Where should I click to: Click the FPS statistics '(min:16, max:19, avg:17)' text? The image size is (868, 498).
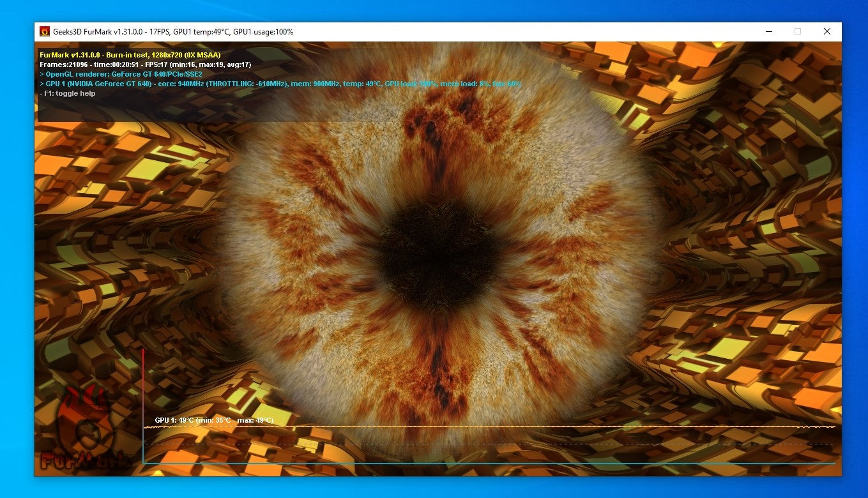tap(211, 64)
